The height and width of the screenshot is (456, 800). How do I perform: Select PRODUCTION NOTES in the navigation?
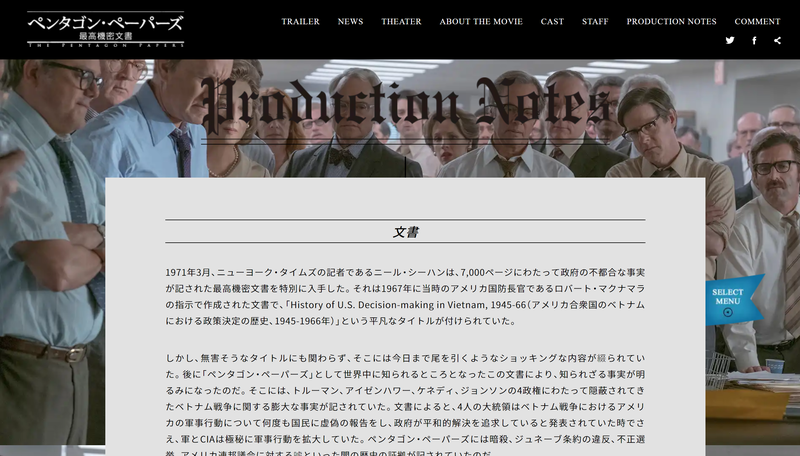(671, 21)
